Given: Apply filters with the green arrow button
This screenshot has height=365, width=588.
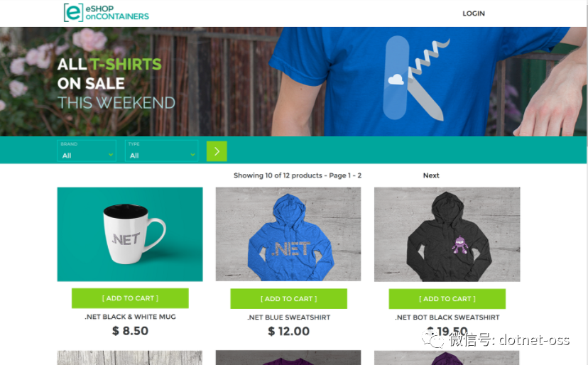Looking at the screenshot, I should [217, 151].
